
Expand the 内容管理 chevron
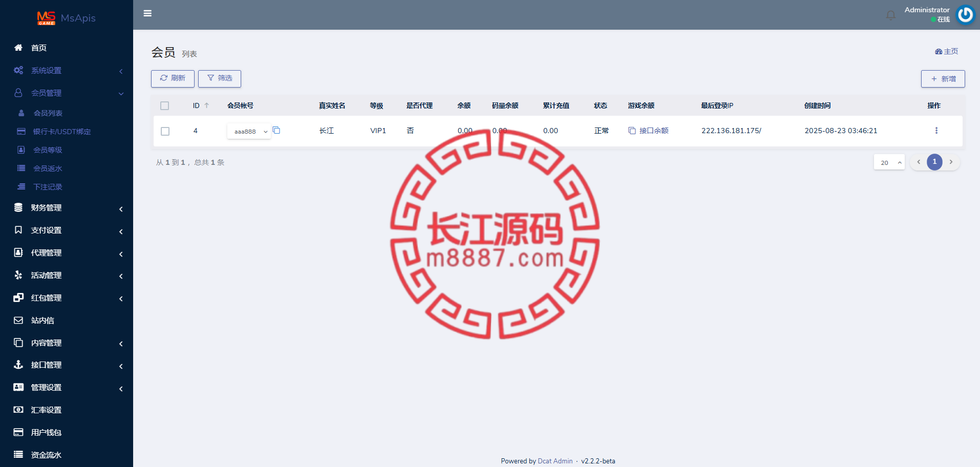click(121, 344)
